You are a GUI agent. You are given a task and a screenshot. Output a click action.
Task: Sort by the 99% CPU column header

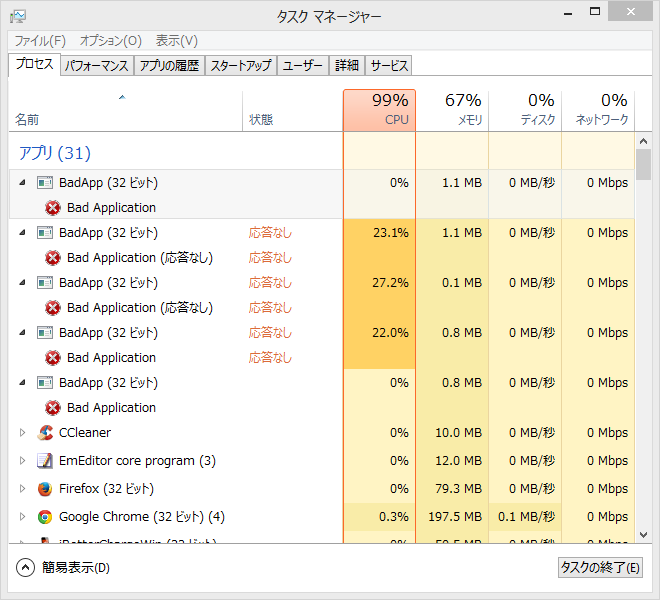[379, 110]
